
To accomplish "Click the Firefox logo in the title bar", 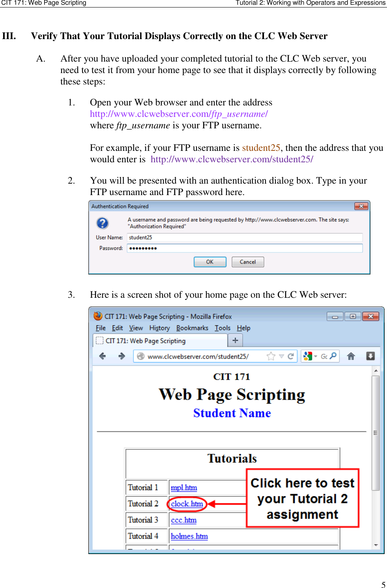I will 97,316.
